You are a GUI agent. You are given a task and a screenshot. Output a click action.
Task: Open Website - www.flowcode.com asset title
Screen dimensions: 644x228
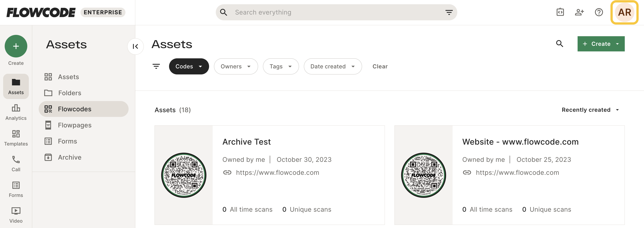[x=520, y=142]
